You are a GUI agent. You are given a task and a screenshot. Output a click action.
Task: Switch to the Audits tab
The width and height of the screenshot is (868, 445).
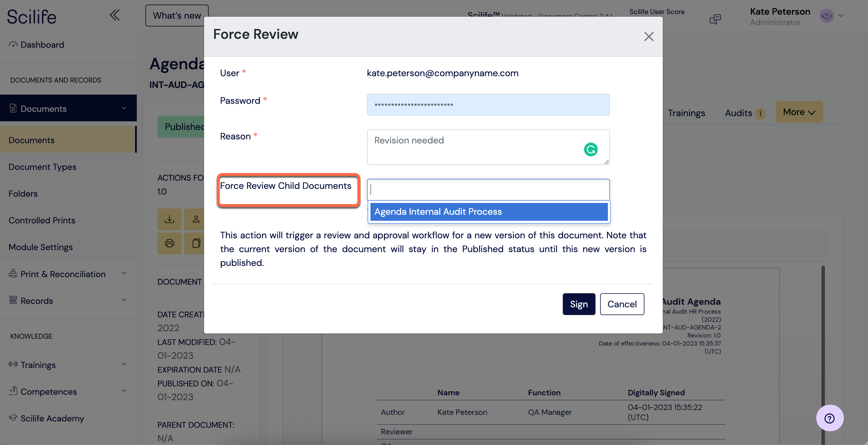738,113
